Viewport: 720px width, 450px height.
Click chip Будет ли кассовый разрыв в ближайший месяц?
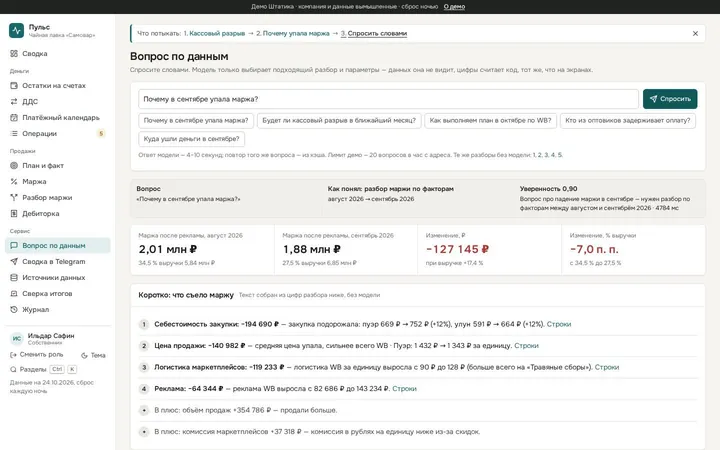coord(339,120)
